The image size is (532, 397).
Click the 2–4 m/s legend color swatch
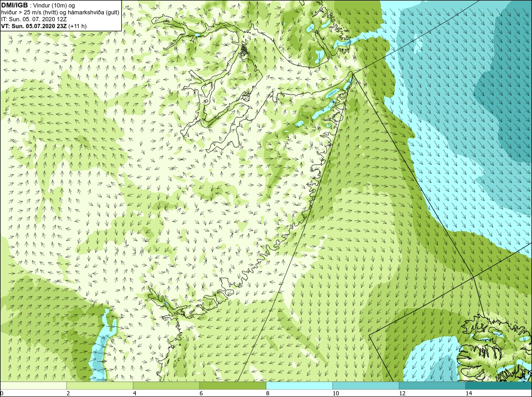[100, 385]
